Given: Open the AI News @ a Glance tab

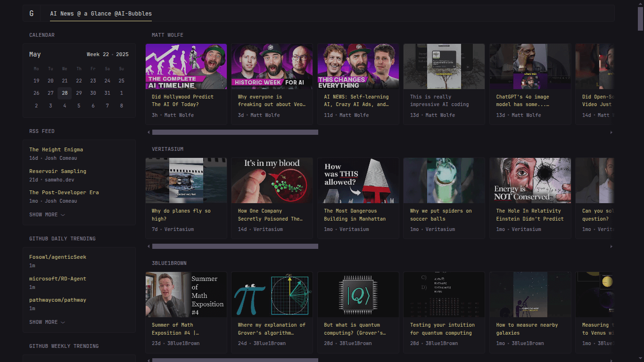Looking at the screenshot, I should pos(101,14).
